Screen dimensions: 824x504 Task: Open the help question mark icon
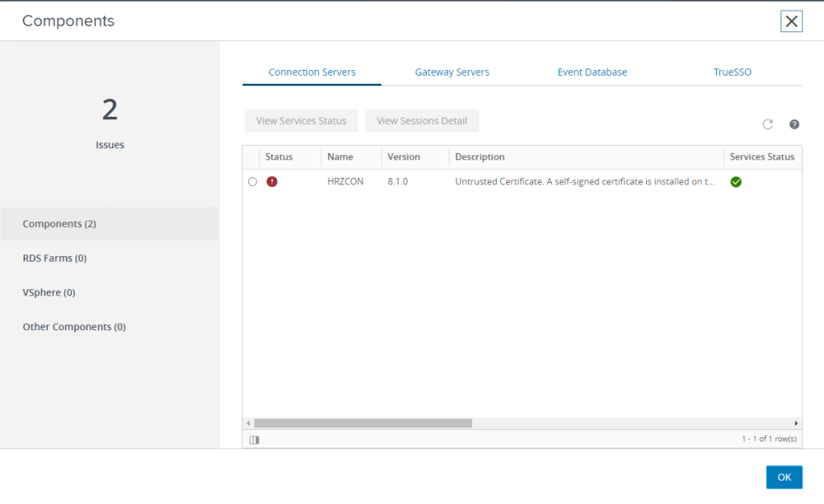coord(794,124)
